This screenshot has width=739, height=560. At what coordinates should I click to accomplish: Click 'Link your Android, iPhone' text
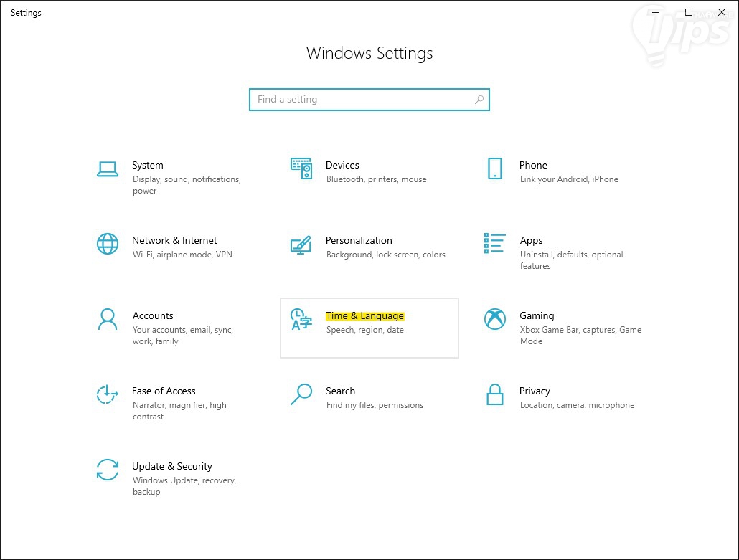coord(569,179)
